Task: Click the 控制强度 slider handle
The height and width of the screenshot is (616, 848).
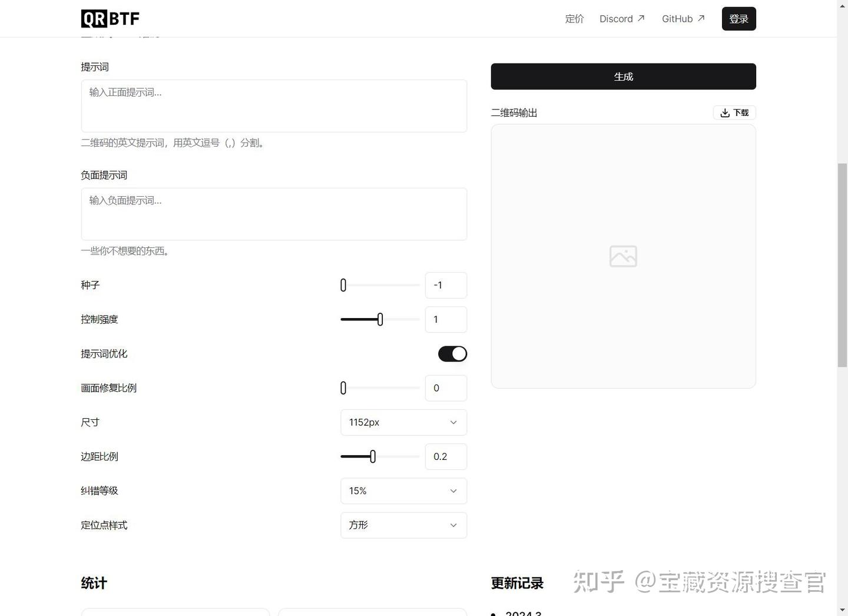Action: (x=380, y=319)
